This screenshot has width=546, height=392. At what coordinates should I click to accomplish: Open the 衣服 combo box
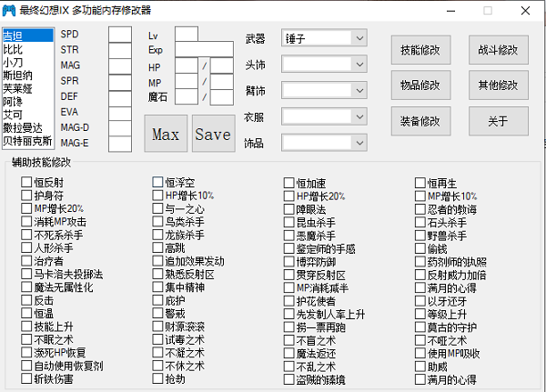(324, 116)
